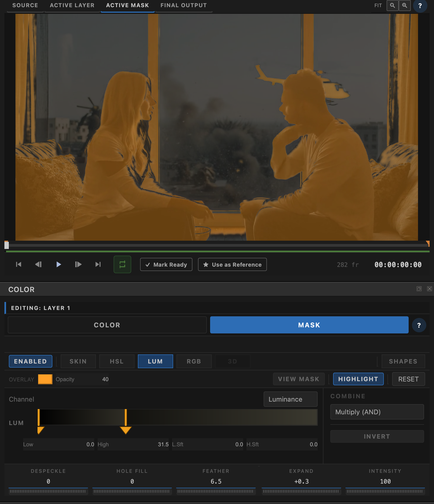Screen dimensions: 434x504
Task: Click the LUM high range handle
Action: click(x=126, y=430)
